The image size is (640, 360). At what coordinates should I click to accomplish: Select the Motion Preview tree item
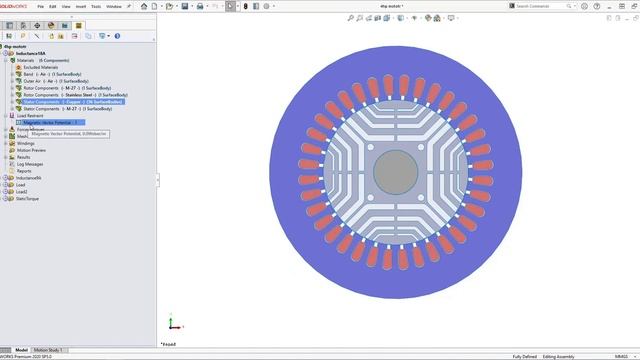31,151
